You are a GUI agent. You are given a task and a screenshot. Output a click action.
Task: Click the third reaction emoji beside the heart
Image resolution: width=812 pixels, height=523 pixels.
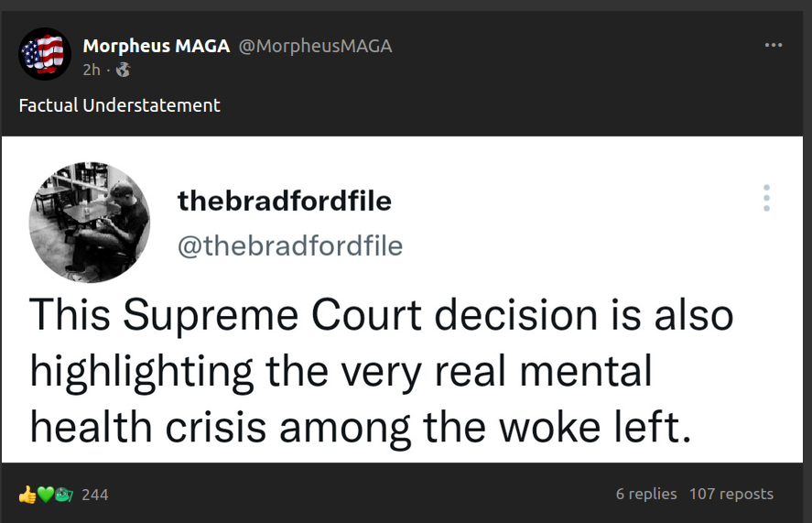click(x=63, y=495)
